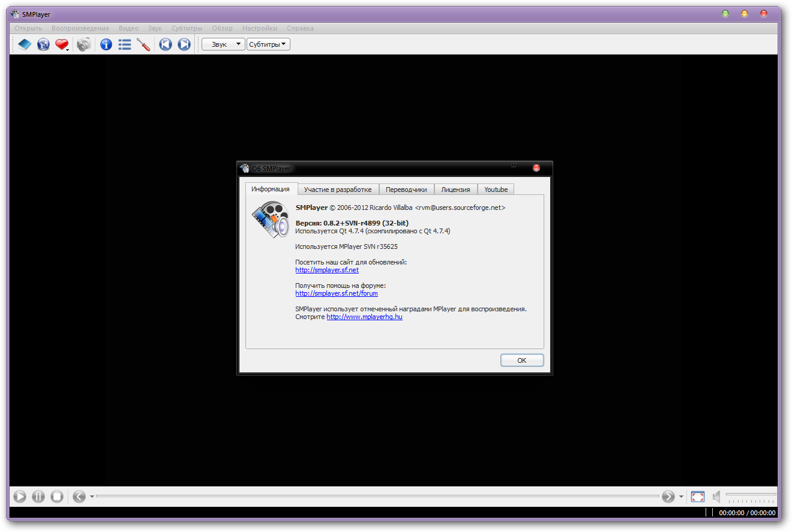This screenshot has width=792, height=532.
Task: Click the playback seek slider
Action: [377, 496]
